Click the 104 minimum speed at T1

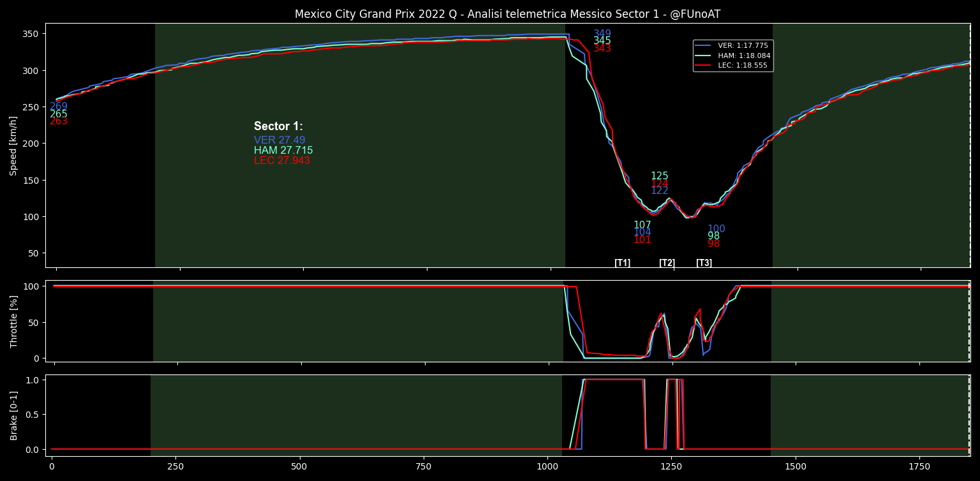[642, 233]
